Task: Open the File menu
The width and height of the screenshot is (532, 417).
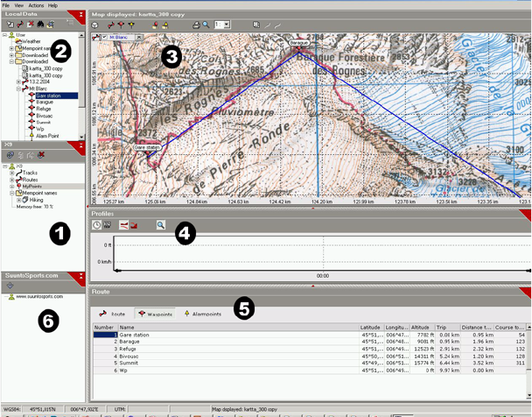Action: 6,5
